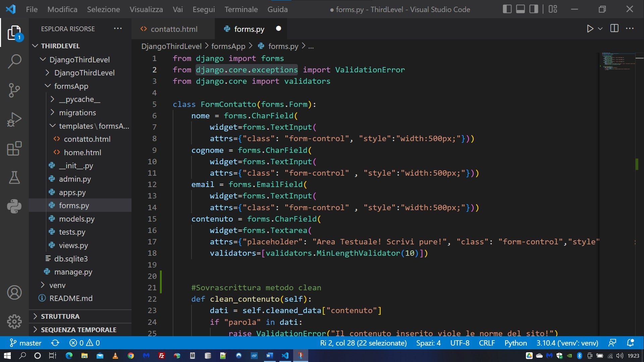Screen dimensions: 644x362
Task: Expand the STRUTTURA outline section
Action: [x=80, y=316]
